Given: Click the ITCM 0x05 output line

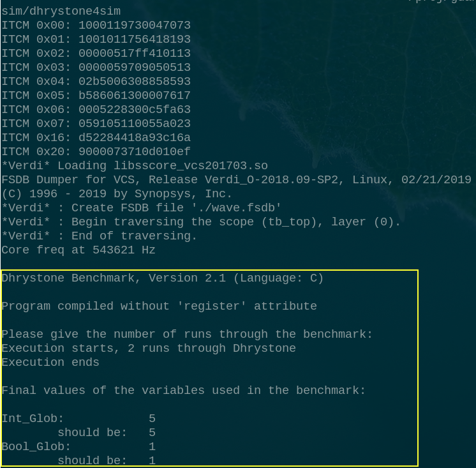Looking at the screenshot, I should [96, 95].
